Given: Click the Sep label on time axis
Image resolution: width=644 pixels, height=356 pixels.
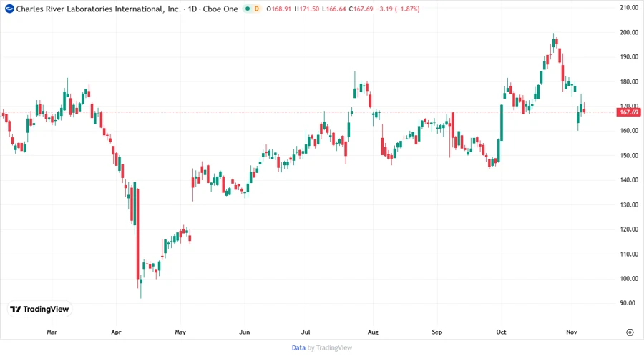Looking at the screenshot, I should coord(437,332).
